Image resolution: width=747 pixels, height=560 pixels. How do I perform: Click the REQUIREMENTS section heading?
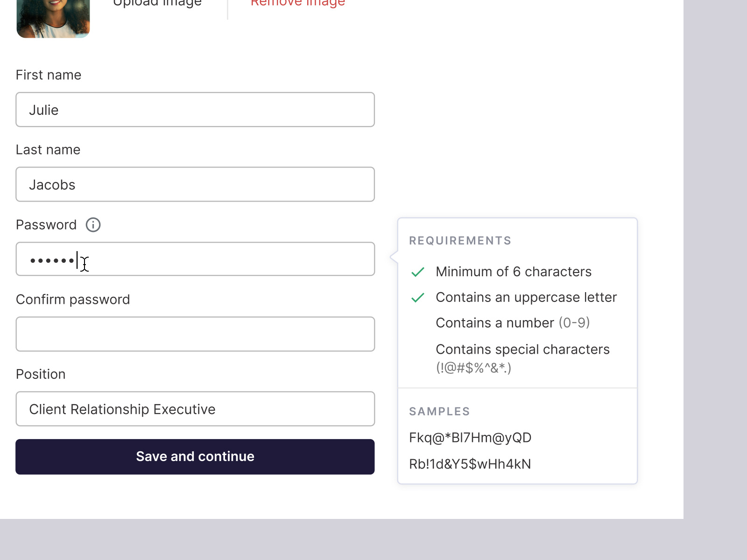click(x=460, y=241)
